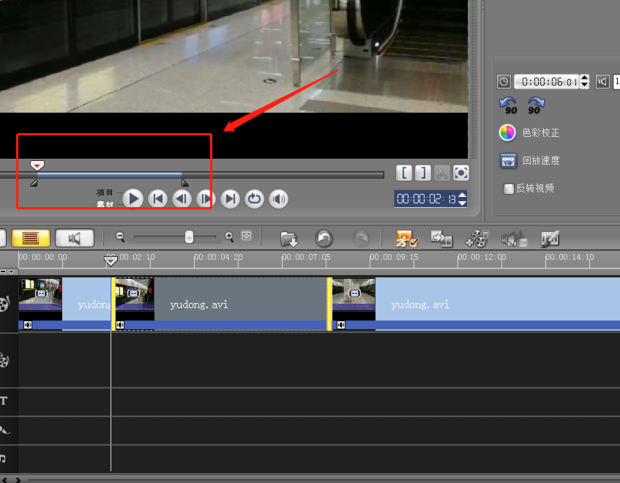
Task: Select the middle yudong.avi clip
Action: click(x=221, y=304)
